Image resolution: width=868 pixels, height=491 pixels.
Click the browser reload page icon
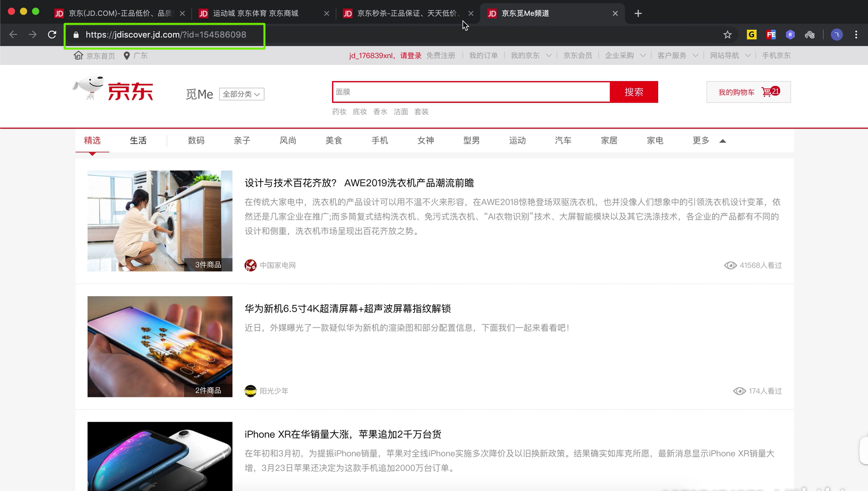[52, 35]
